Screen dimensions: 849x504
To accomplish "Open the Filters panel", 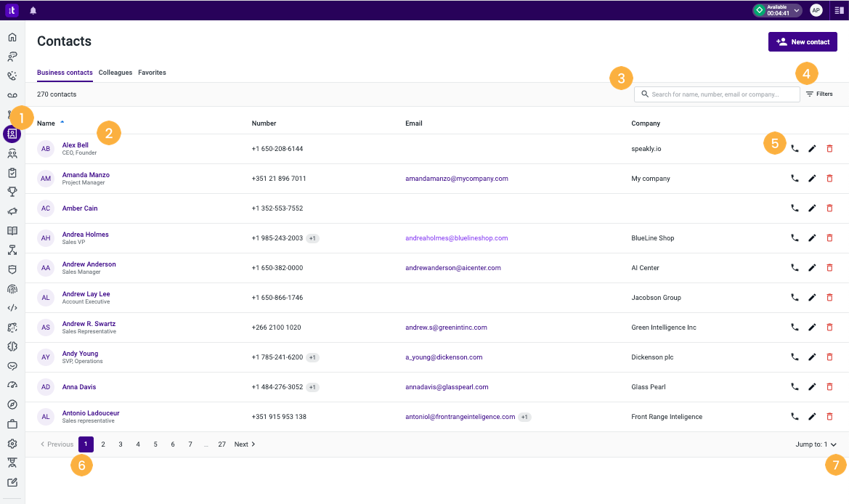I will point(818,94).
